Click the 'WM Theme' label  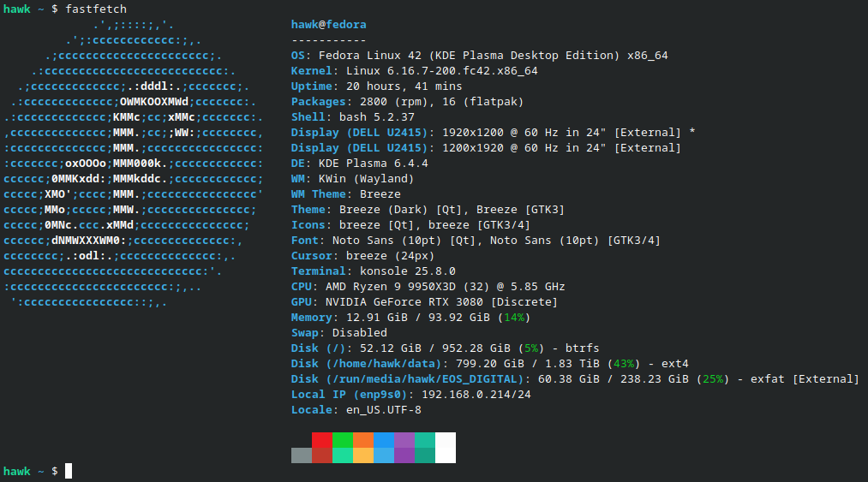point(318,194)
